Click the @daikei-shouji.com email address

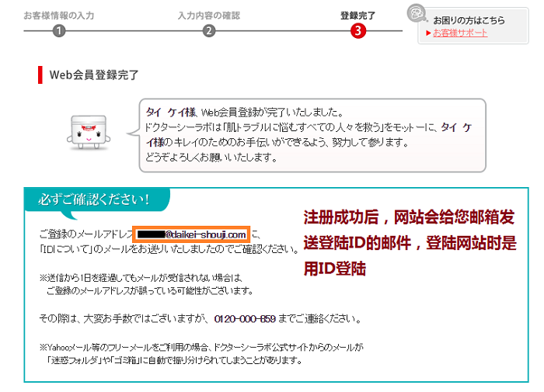(205, 234)
